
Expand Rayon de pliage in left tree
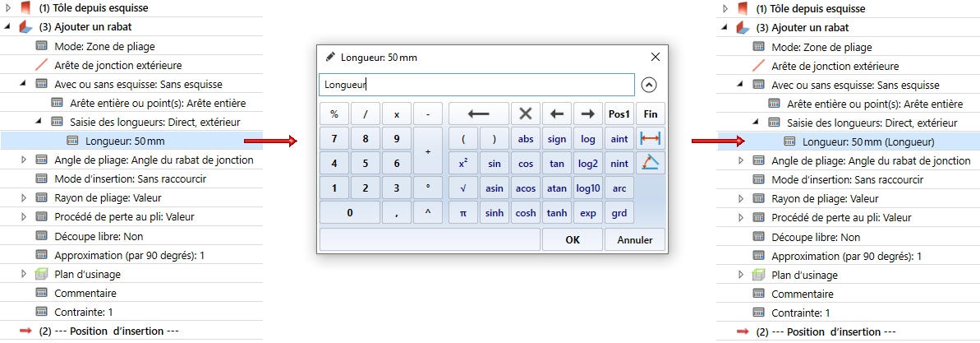(x=25, y=198)
